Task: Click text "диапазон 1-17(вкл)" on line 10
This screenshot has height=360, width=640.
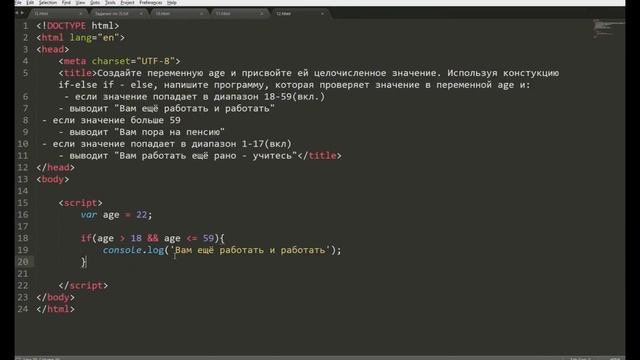Action: [x=242, y=144]
